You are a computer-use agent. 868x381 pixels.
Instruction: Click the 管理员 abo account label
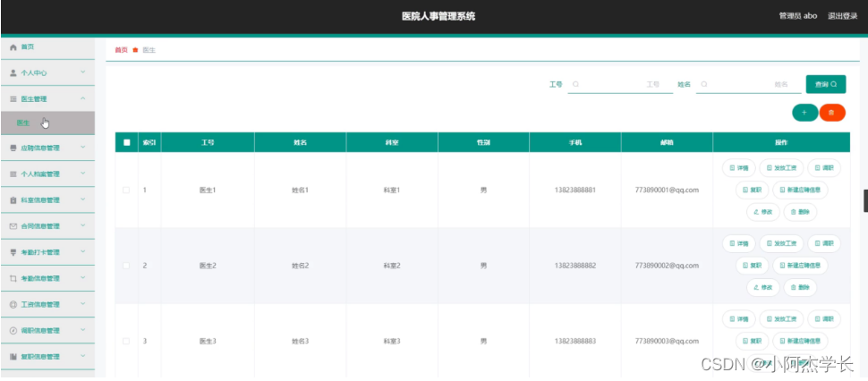coord(797,16)
